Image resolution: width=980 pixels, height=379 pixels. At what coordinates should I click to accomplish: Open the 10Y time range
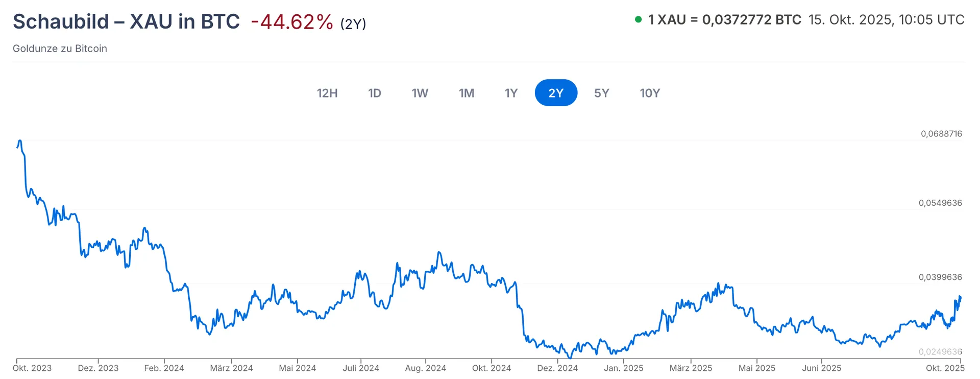[x=650, y=93]
